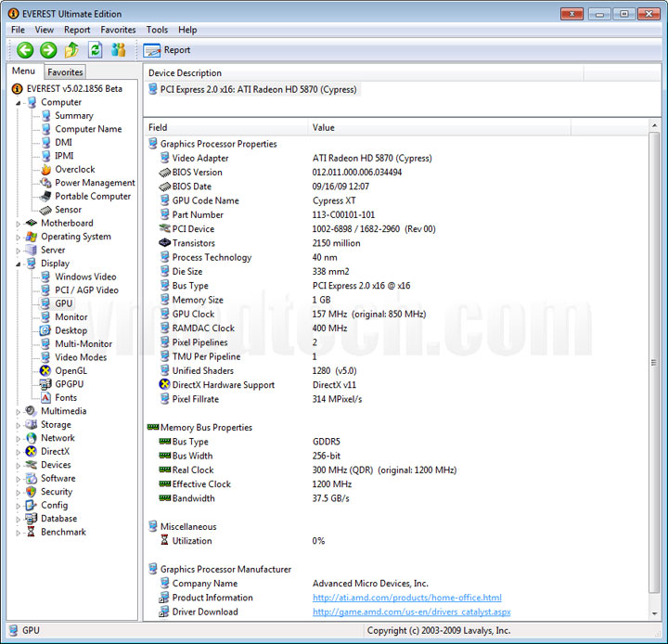
Task: Click the Unified Shaders field row
Action: pos(396,371)
